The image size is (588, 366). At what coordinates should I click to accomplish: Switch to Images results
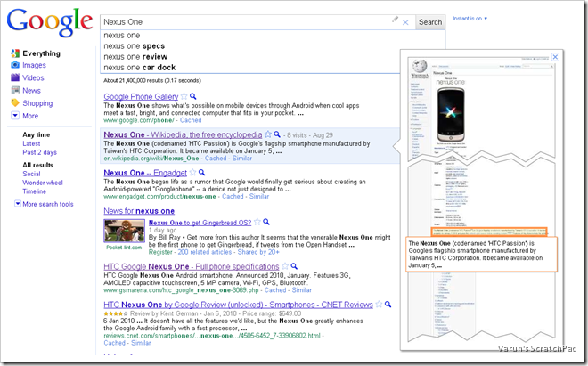[34, 65]
